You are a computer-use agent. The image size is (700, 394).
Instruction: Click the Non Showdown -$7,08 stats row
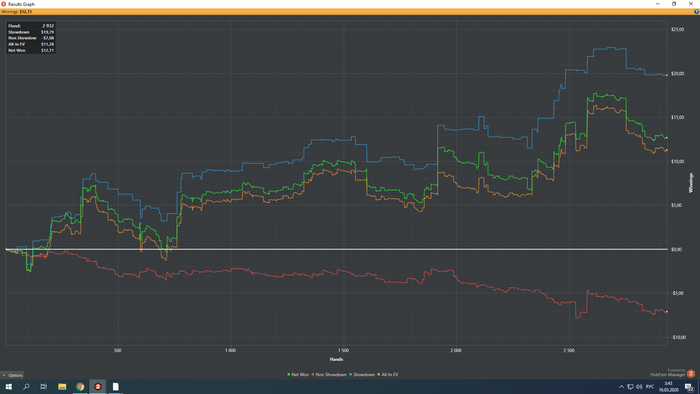coord(31,38)
